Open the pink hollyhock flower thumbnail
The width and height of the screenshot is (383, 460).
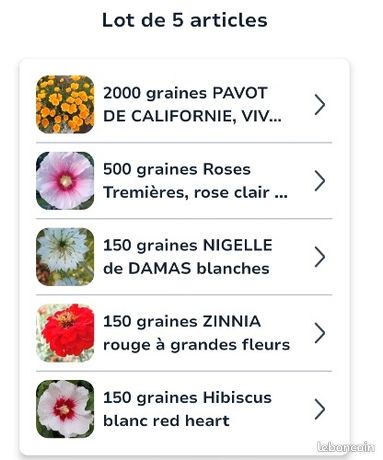[65, 181]
